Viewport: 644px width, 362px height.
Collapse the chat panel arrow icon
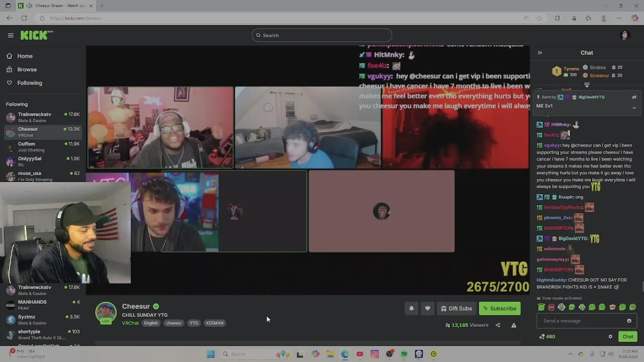540,53
